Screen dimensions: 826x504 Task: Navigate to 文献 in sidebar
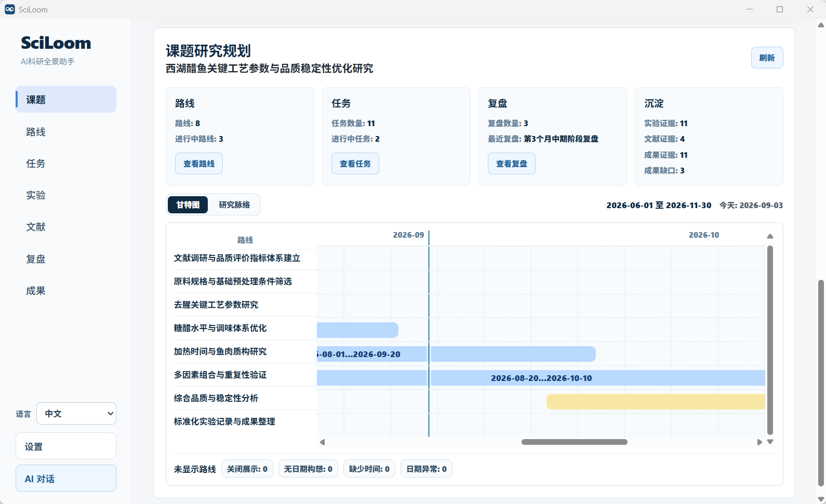pyautogui.click(x=66, y=227)
